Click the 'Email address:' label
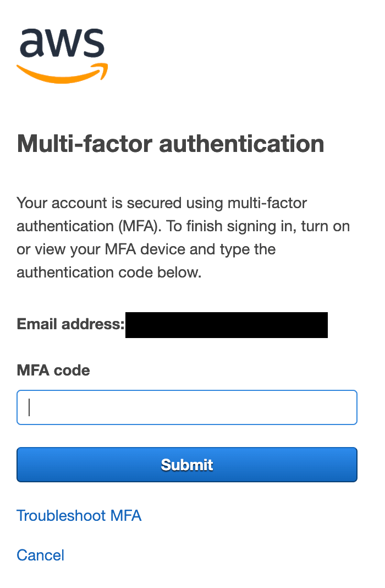385x588 pixels. coord(70,324)
